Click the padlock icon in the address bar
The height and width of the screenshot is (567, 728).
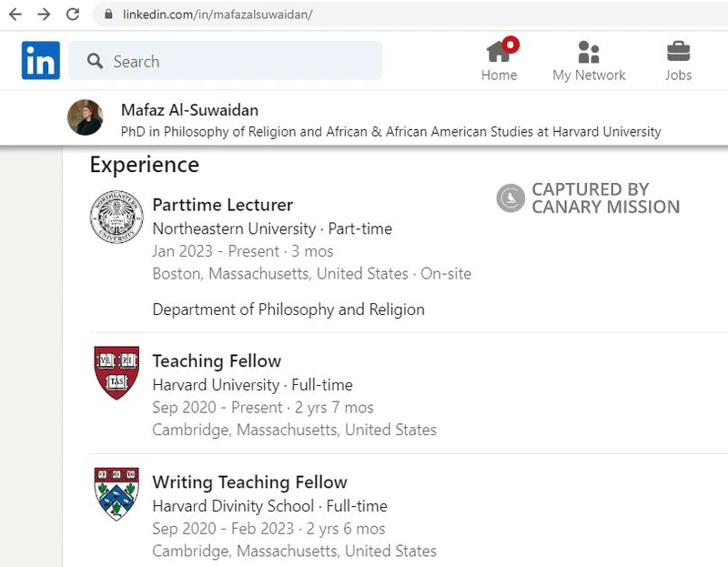click(108, 15)
